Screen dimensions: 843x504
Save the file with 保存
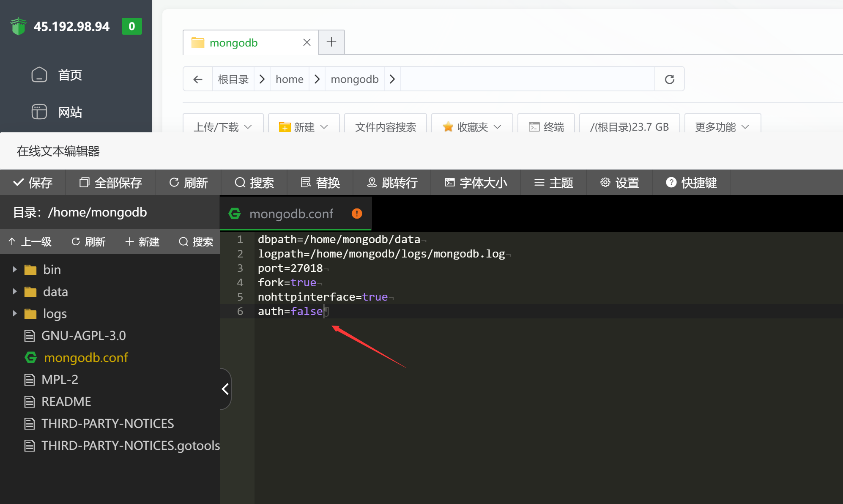33,183
